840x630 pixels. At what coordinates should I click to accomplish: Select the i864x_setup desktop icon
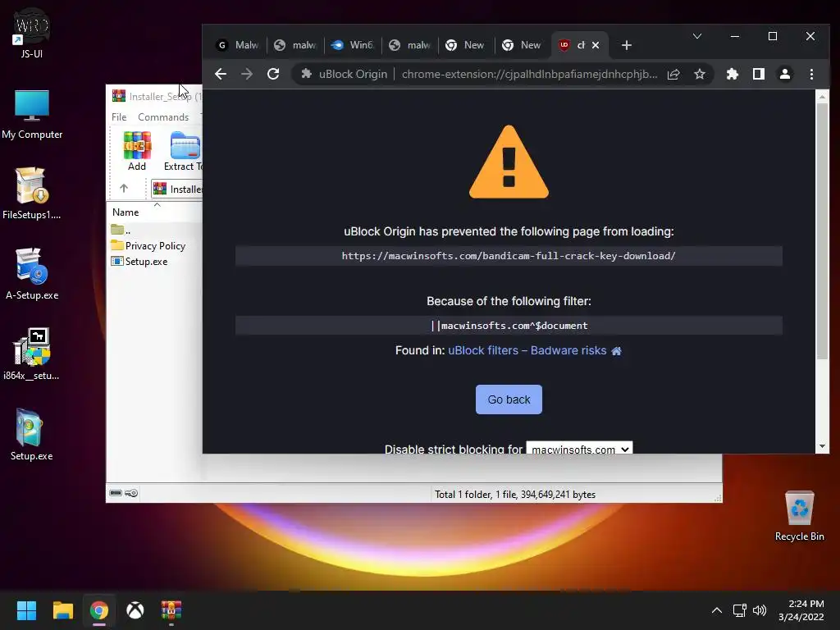32,354
